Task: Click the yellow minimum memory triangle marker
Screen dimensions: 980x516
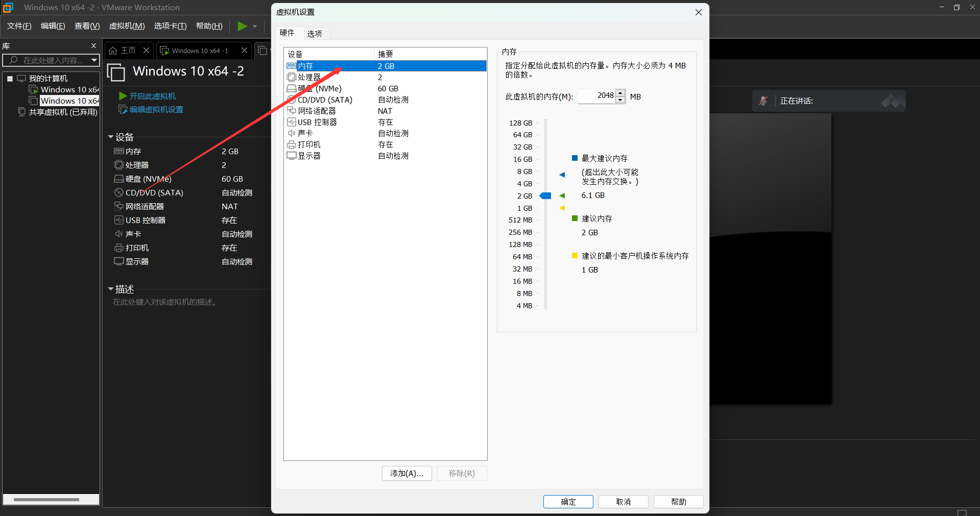Action: point(562,208)
